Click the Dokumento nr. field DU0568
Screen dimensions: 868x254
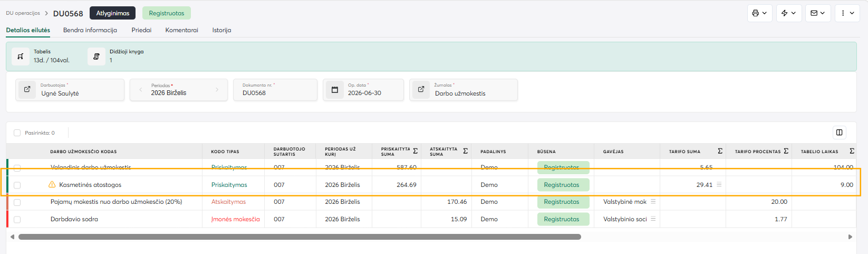point(275,90)
